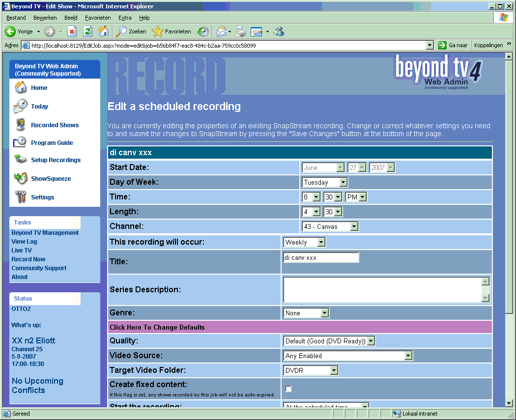Screen dimensions: 516x420
Task: Click the Program Guide icon
Action: tap(20, 142)
